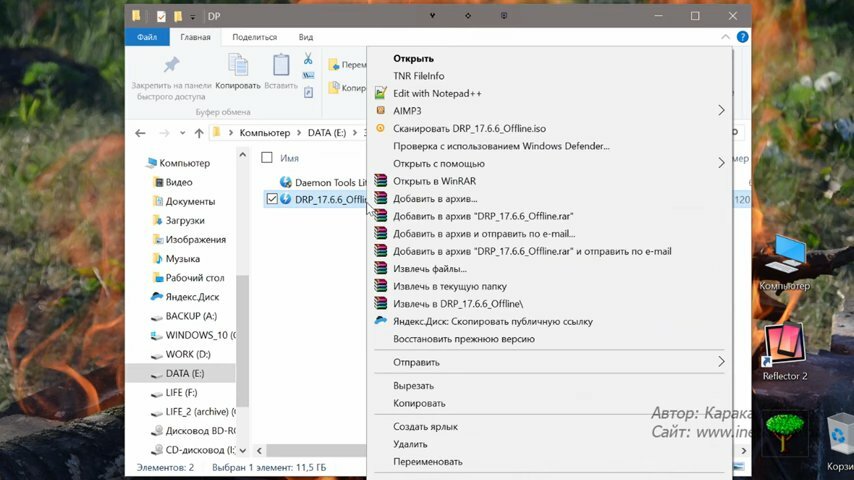This screenshot has height=480, width=854.
Task: Choose Переименовать in the context menu
Action: [x=428, y=461]
